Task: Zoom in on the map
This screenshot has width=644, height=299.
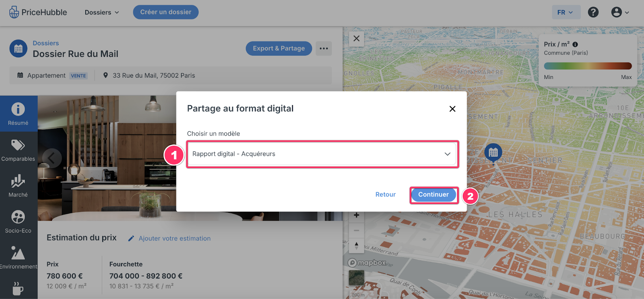Action: 357,215
